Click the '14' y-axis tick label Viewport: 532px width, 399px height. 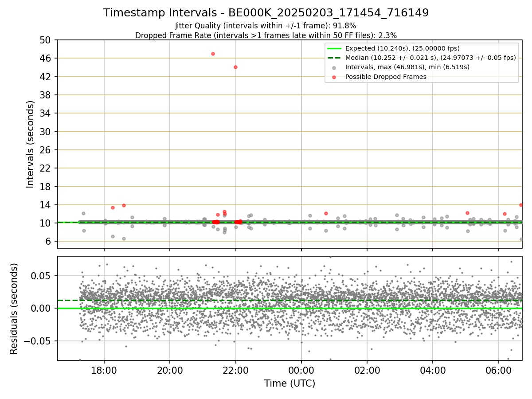46,205
